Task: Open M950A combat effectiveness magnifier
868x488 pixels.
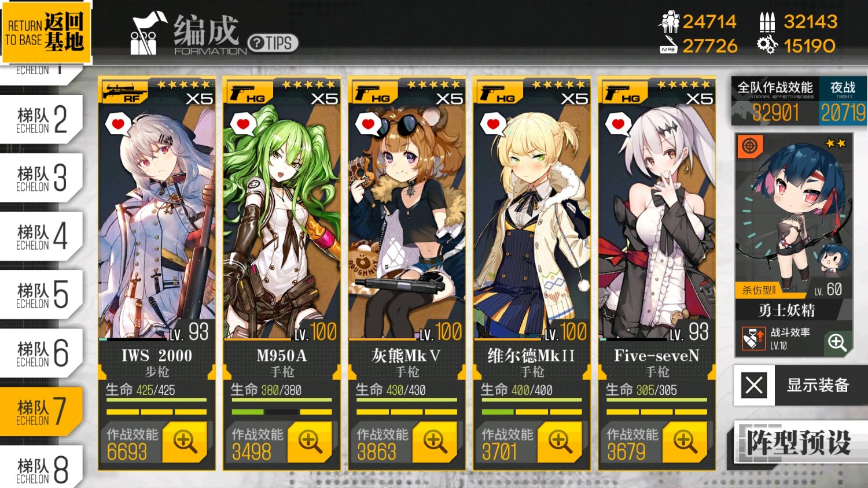Action: click(310, 442)
